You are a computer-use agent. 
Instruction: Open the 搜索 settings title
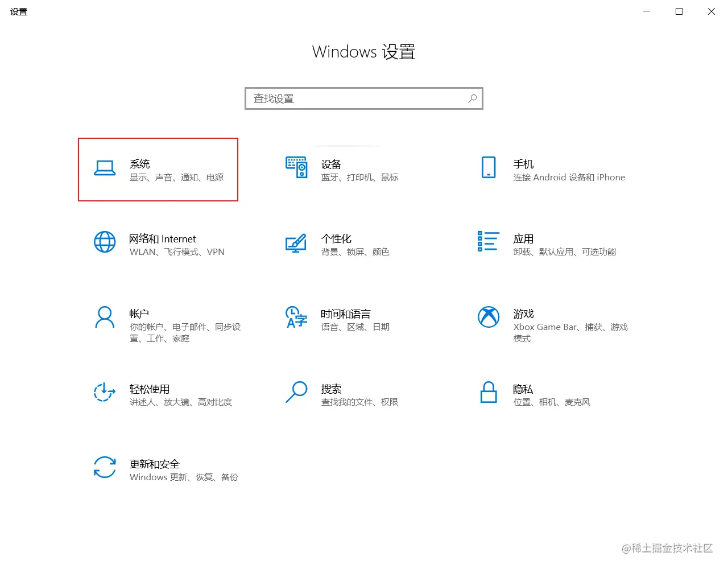[331, 389]
